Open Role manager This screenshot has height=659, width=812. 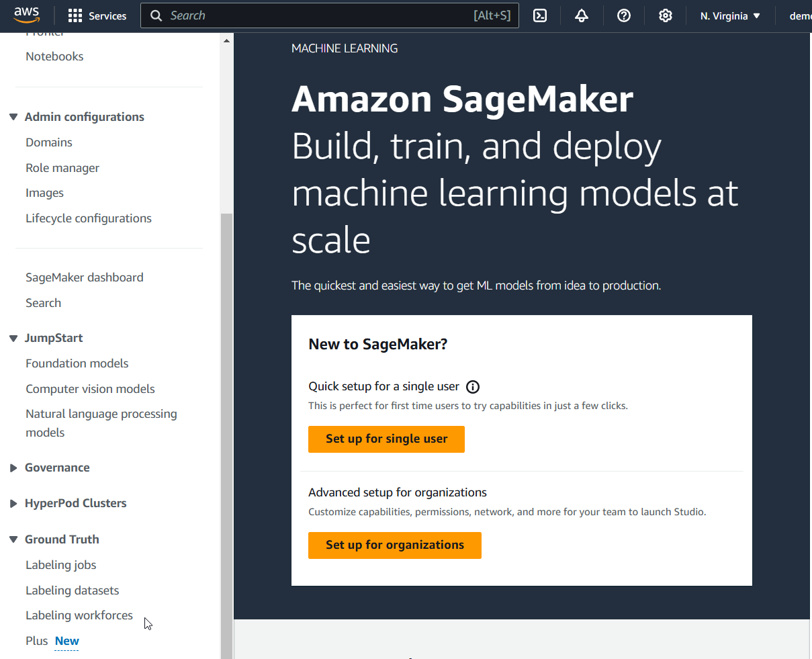coord(62,168)
